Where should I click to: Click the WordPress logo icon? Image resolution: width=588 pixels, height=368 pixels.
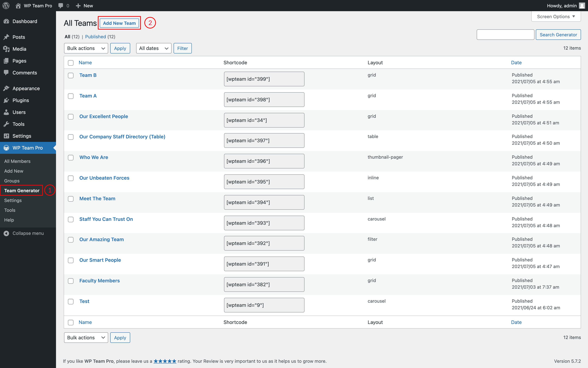[x=6, y=6]
